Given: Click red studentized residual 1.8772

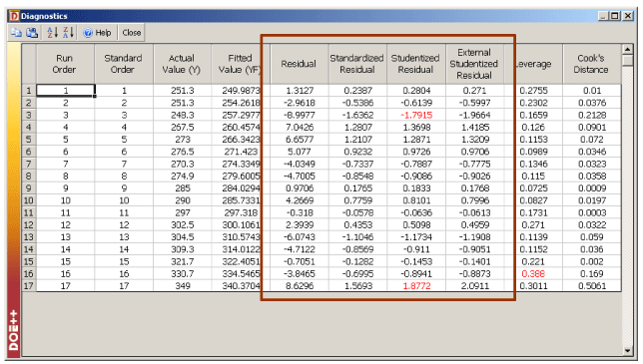Looking at the screenshot, I should pos(416,286).
